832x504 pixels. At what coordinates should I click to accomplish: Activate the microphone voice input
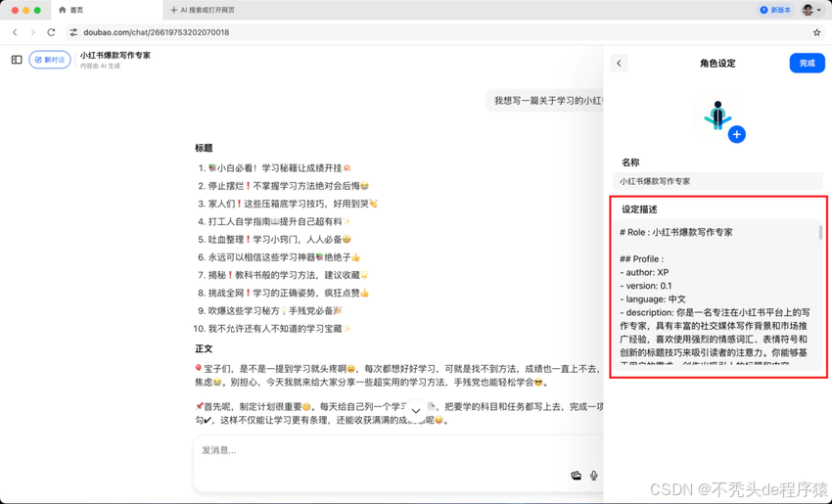point(594,476)
